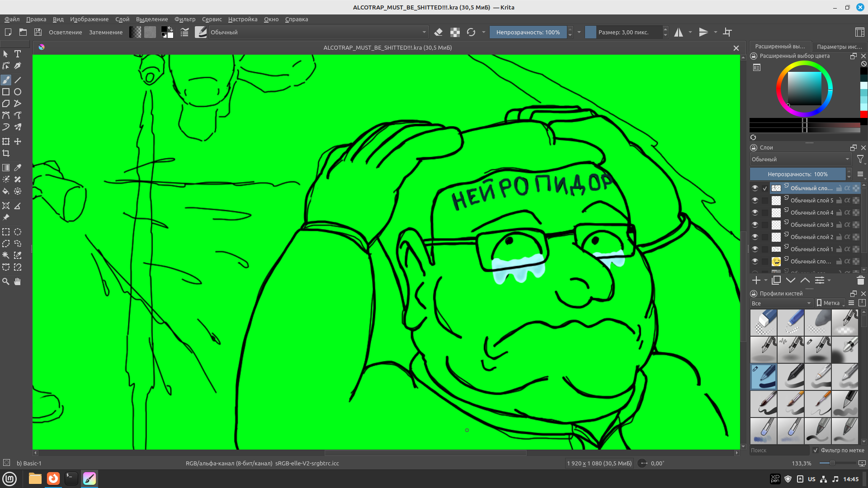This screenshot has height=488, width=868.
Task: Toggle visibility of Обычный слой 3
Action: (x=755, y=225)
